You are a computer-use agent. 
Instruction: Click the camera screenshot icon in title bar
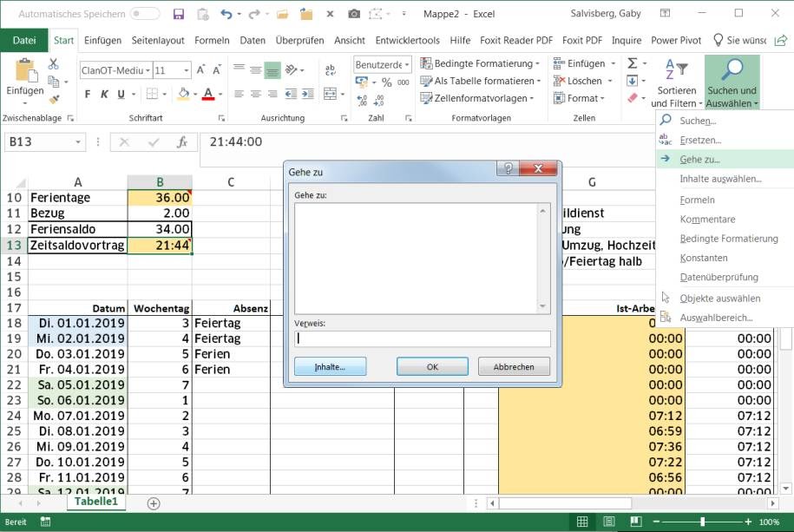[x=354, y=14]
